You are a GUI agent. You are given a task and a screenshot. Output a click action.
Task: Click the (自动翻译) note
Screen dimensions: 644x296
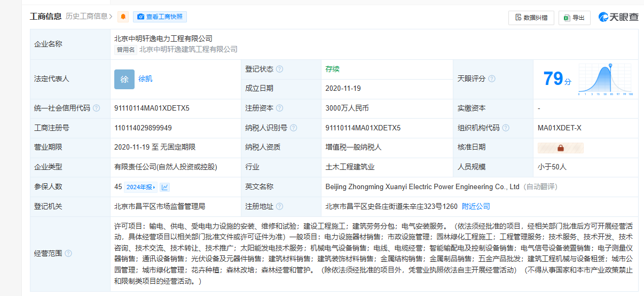(540, 187)
